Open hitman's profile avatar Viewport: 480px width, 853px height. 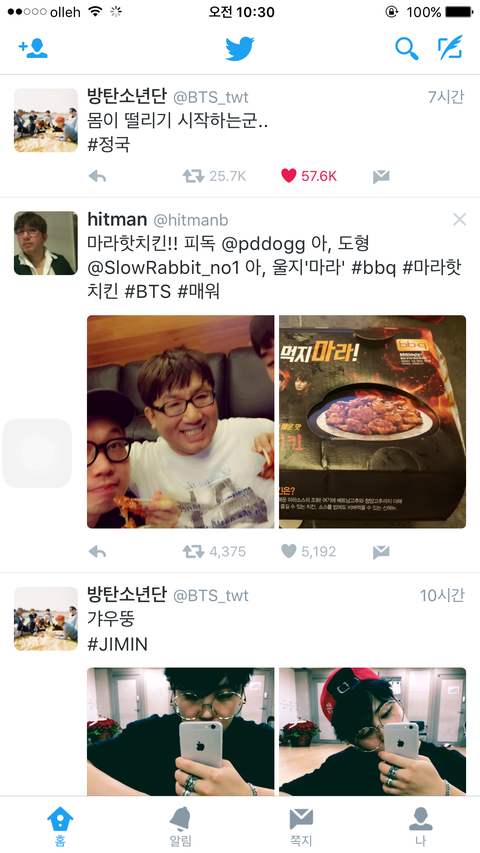click(46, 243)
